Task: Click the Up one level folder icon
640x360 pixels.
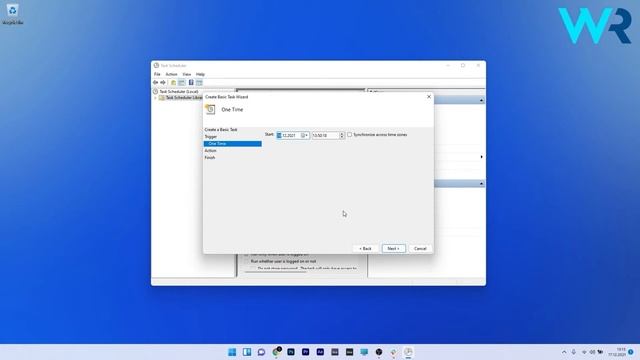Action: (x=173, y=82)
